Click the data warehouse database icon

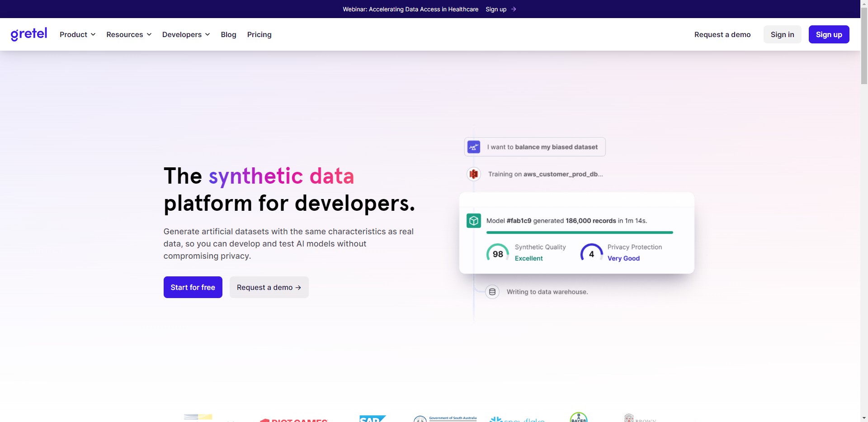click(492, 292)
